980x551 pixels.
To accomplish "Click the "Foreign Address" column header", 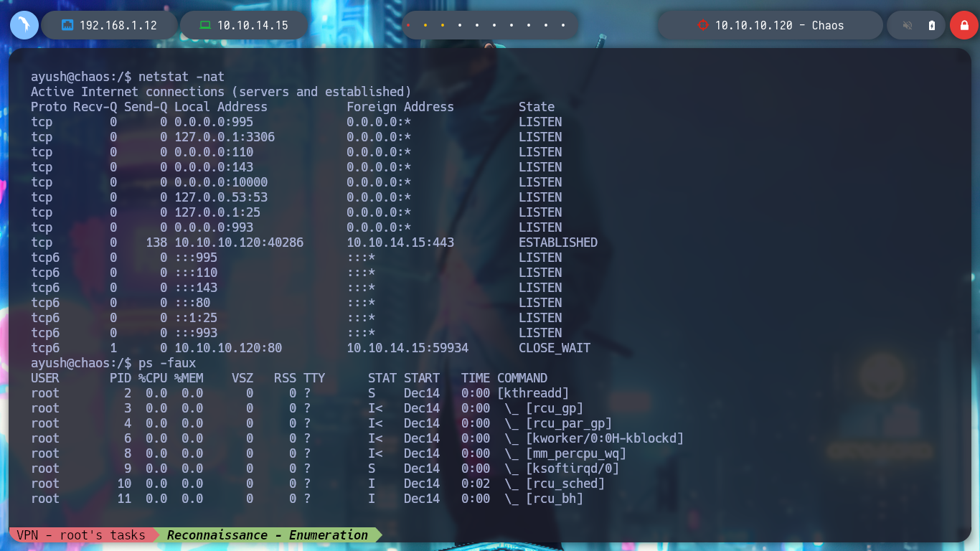I will pos(400,107).
